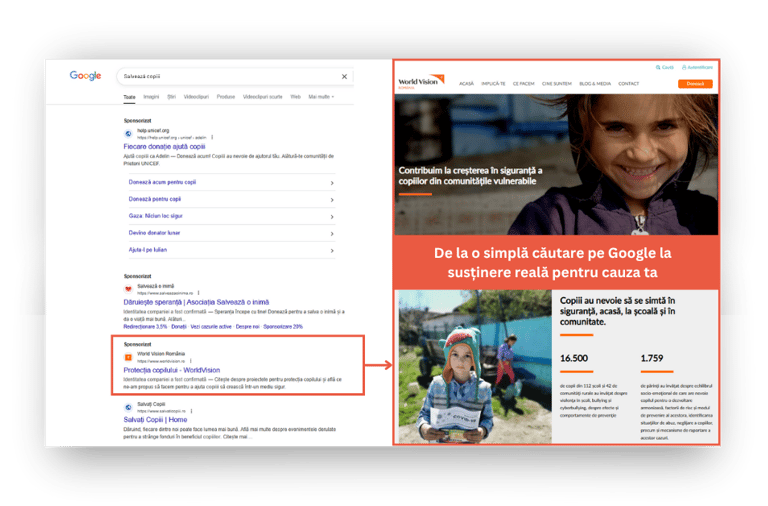Open the 'Gaza: Niciun loc sigur' sitelink
The height and width of the screenshot is (506, 768).
coord(155,216)
